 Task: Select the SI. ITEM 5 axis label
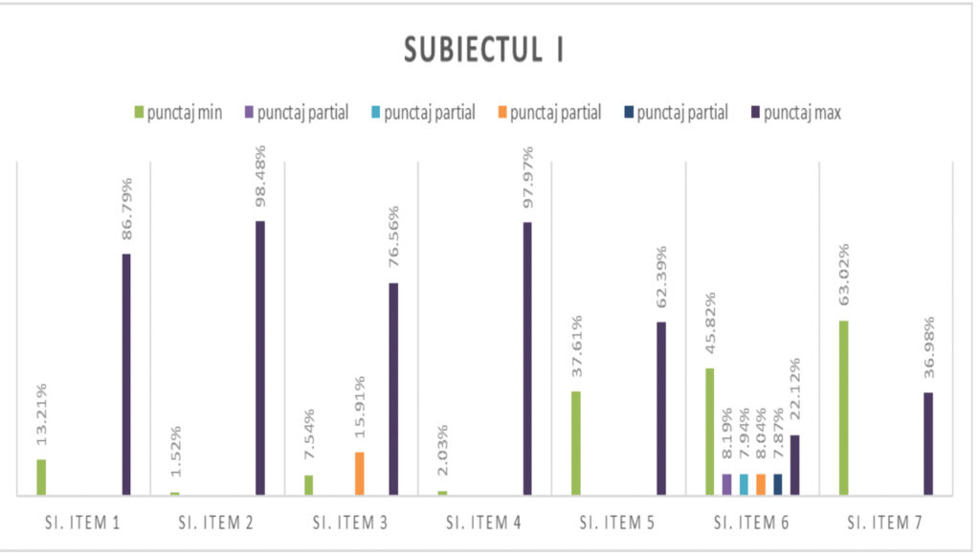click(618, 523)
